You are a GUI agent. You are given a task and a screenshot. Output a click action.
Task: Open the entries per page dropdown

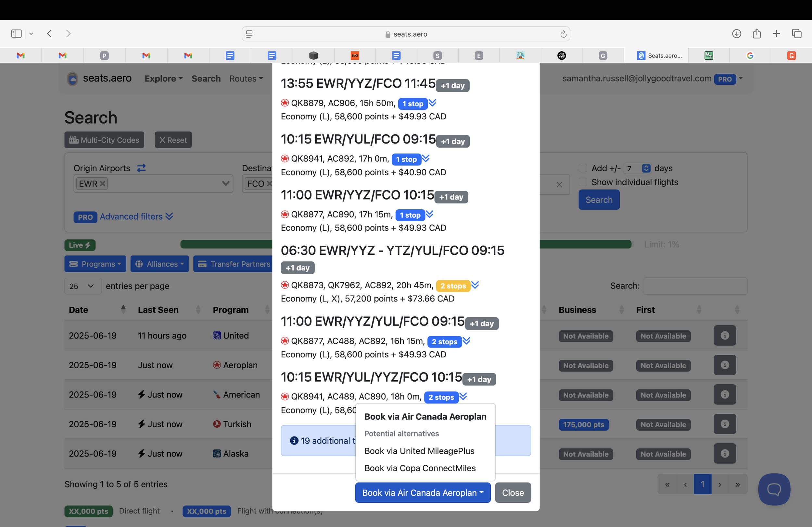pyautogui.click(x=82, y=286)
